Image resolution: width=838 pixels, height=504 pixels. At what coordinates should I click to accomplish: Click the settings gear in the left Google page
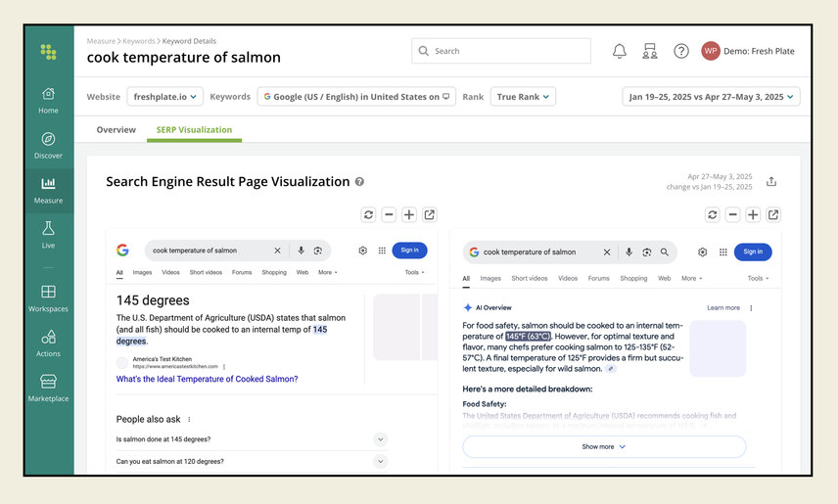pyautogui.click(x=363, y=251)
